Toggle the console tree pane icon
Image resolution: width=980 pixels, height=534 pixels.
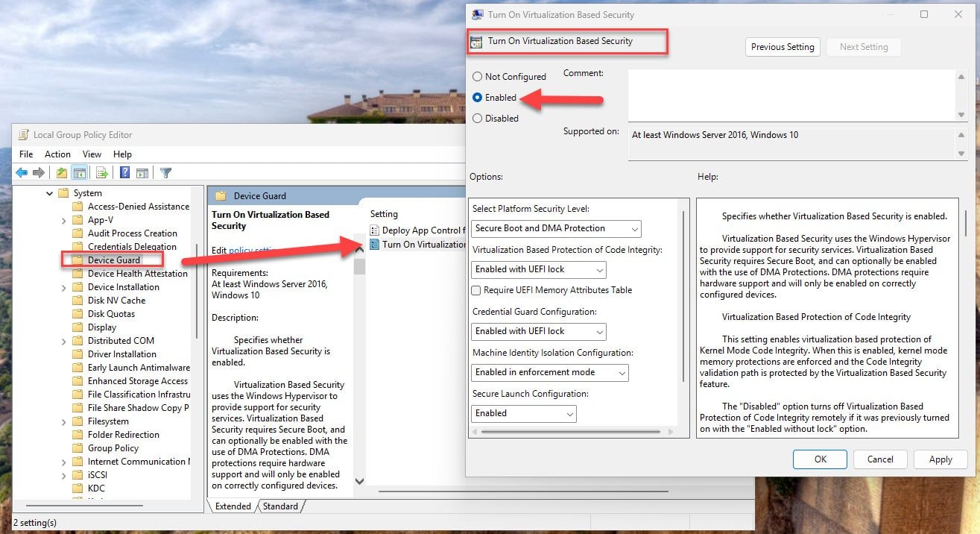(x=79, y=172)
